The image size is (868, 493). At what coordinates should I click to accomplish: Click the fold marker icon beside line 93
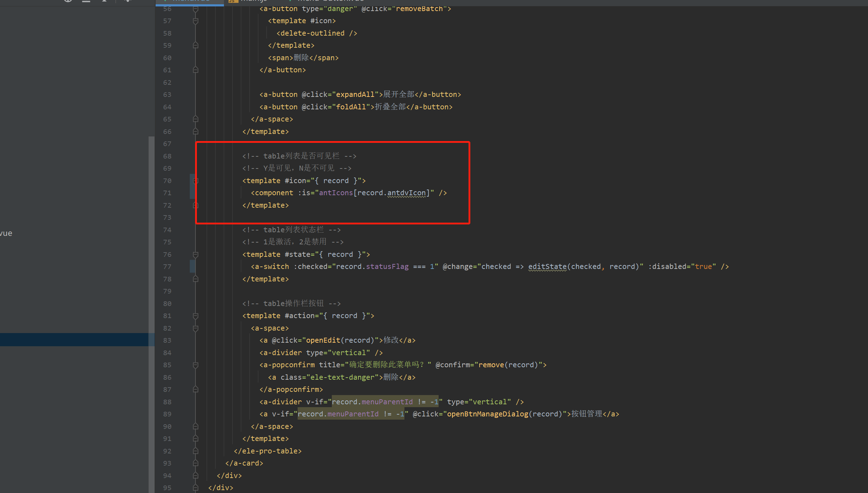pos(195,463)
